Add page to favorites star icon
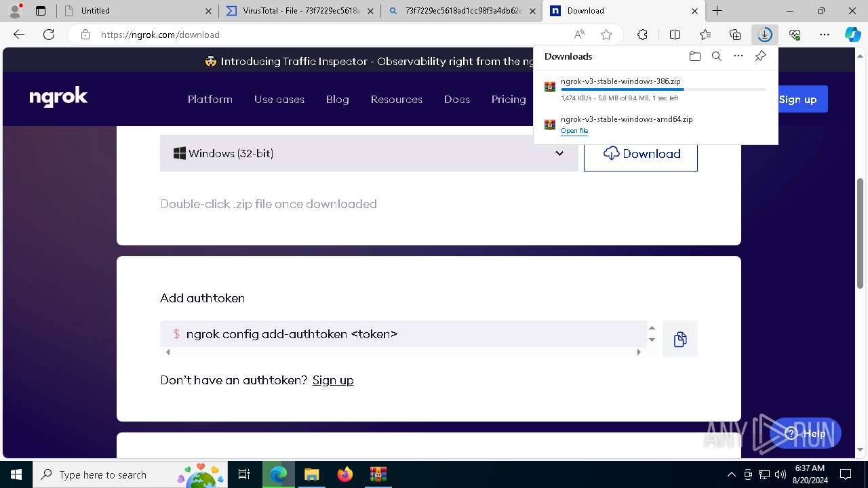 (x=606, y=35)
